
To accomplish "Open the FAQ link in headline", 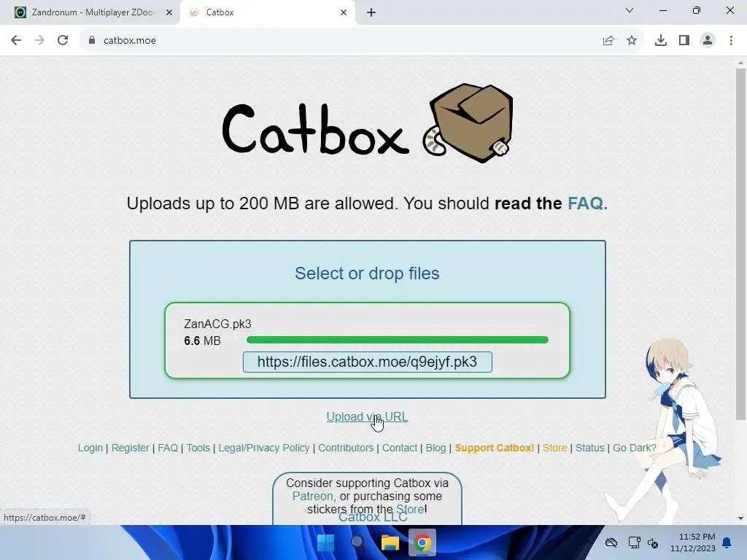I will (587, 203).
